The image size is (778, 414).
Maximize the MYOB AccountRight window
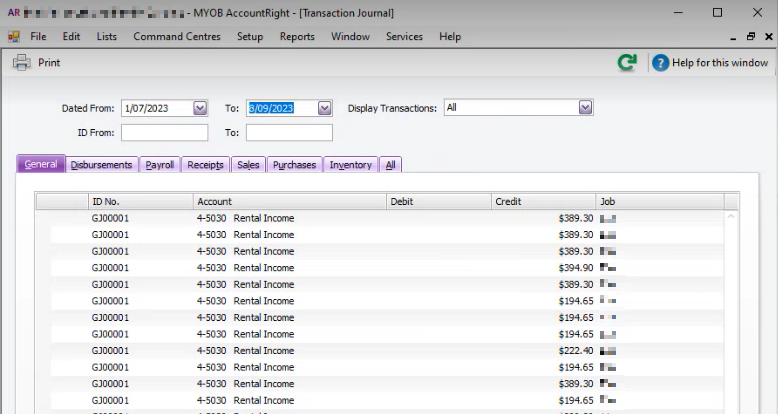coord(717,12)
